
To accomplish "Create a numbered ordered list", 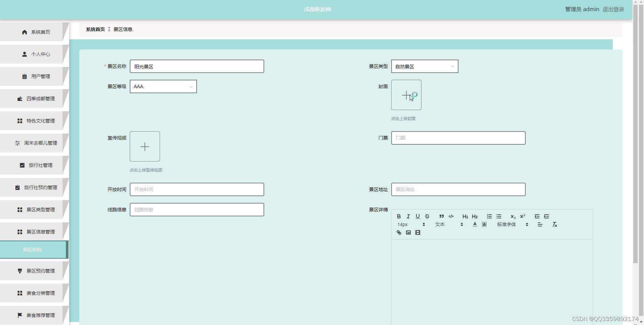I will click(489, 216).
